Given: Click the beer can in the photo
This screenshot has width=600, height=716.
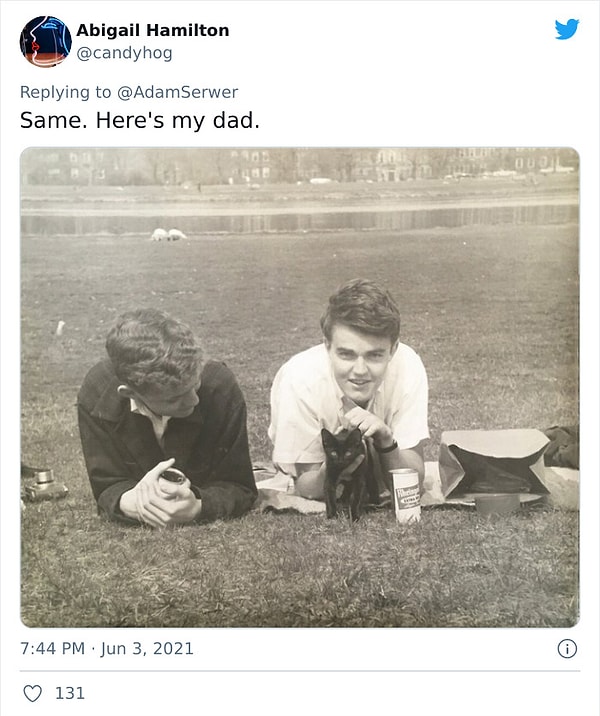Looking at the screenshot, I should click(406, 494).
